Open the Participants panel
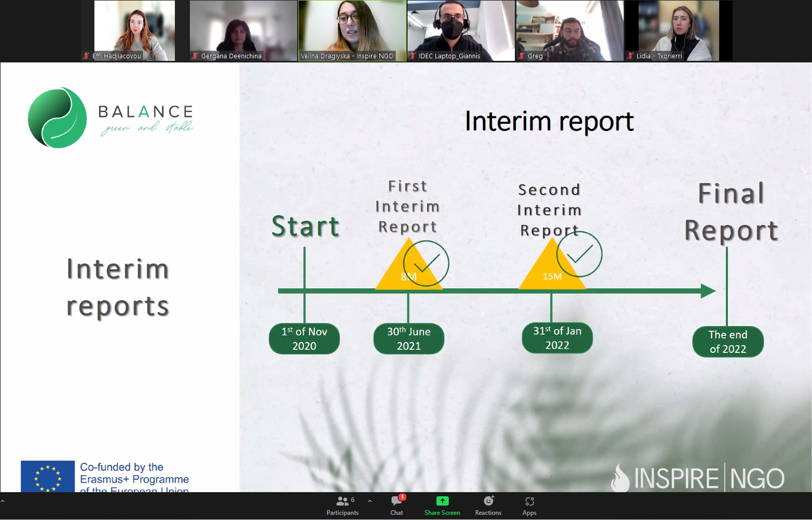Screen dimensions: 812x520 [x=343, y=506]
